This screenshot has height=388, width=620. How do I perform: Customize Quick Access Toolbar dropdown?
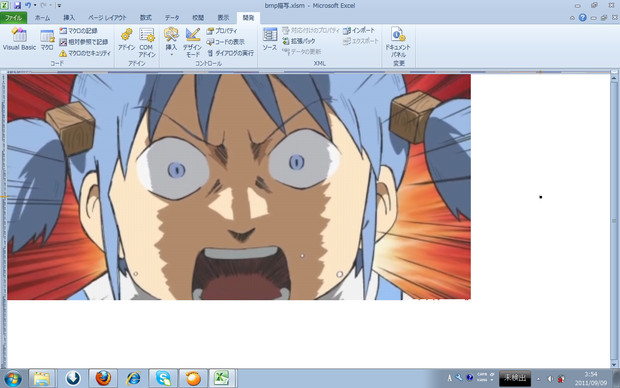point(59,6)
